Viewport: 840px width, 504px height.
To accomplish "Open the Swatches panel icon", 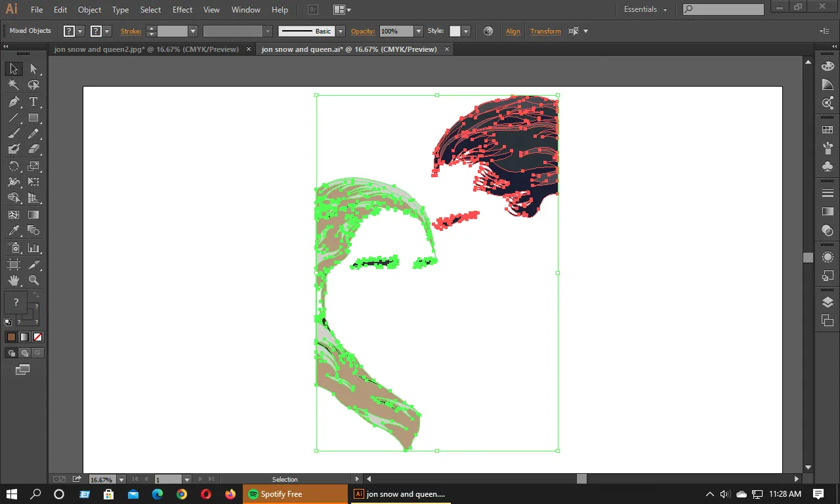I will tap(828, 131).
